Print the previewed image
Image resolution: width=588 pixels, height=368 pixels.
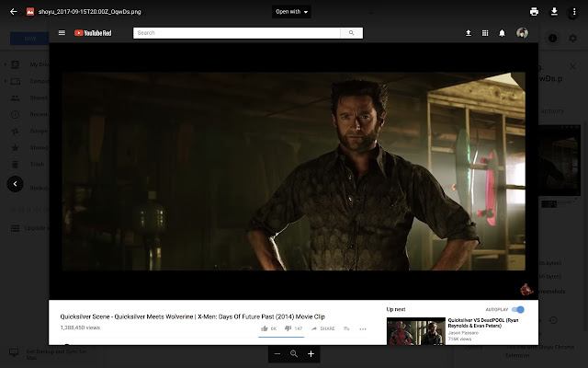click(534, 12)
